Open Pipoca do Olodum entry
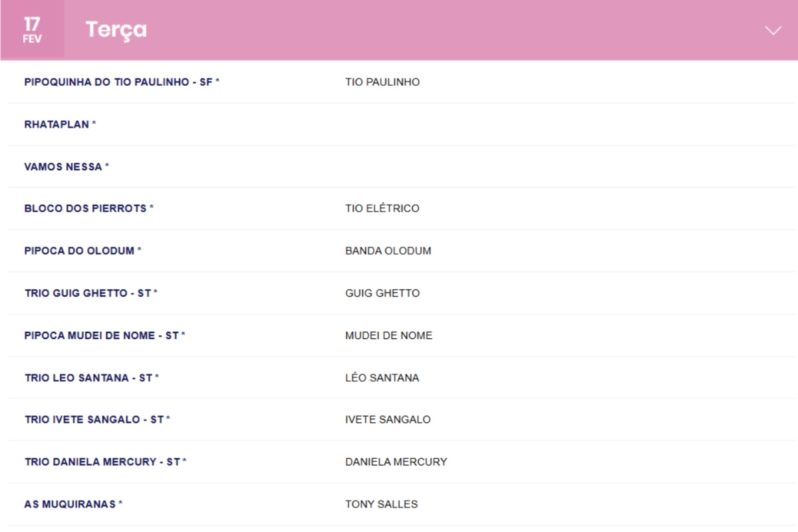The height and width of the screenshot is (532, 798). pos(82,251)
